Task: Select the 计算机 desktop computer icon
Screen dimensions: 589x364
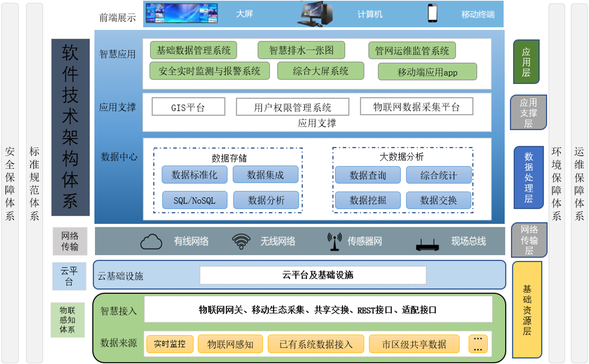Action: [314, 14]
